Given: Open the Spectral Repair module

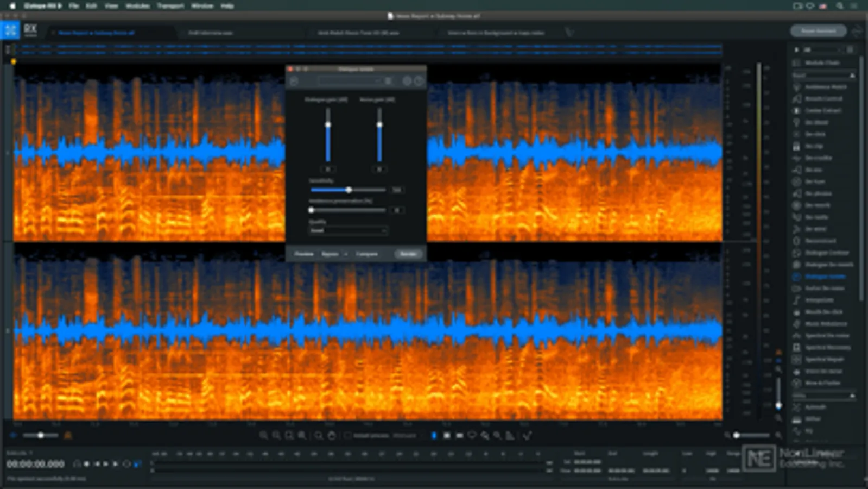Looking at the screenshot, I should (824, 359).
